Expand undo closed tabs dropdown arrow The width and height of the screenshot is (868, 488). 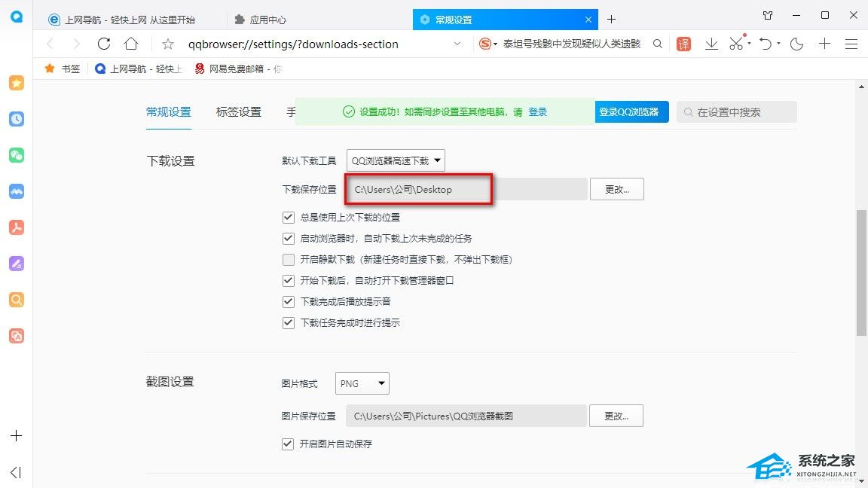pos(778,44)
